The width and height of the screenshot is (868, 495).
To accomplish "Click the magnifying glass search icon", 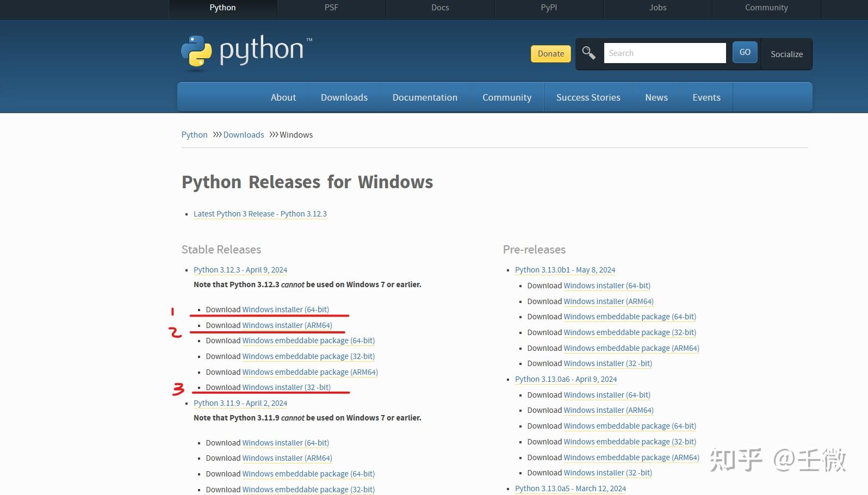I will [x=588, y=53].
